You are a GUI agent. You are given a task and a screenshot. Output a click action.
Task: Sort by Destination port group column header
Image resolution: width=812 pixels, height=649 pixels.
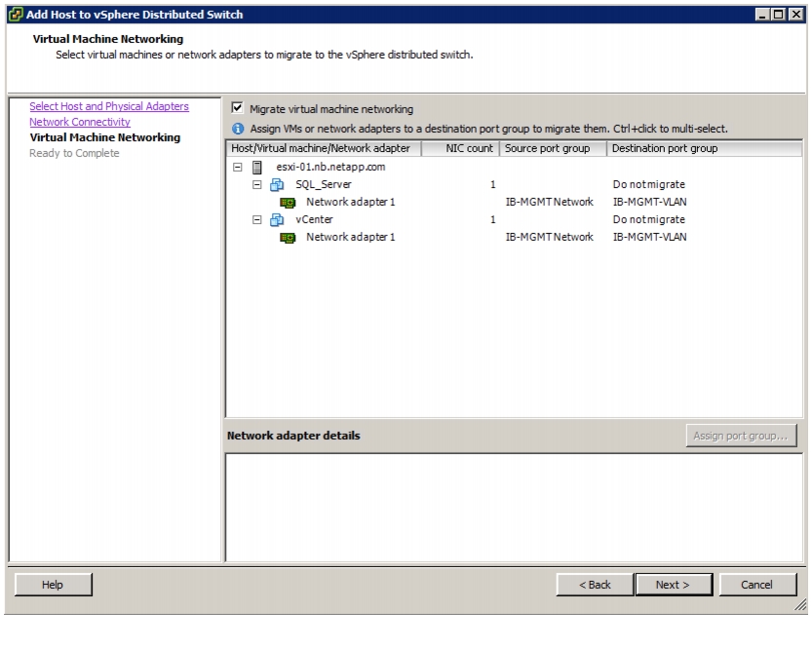pyautogui.click(x=704, y=148)
